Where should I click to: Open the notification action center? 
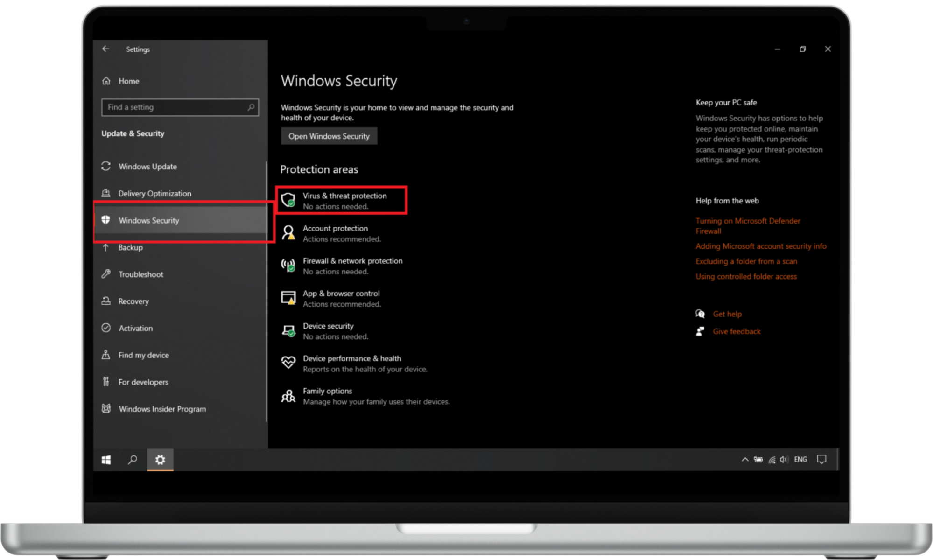(x=822, y=460)
